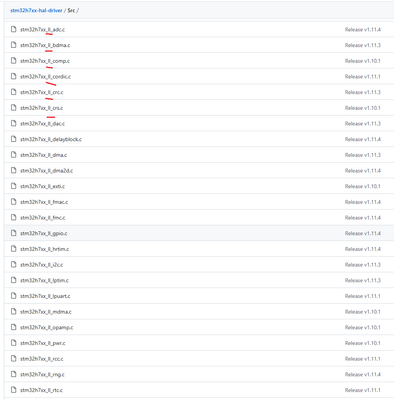Open Release v1.11.4 commit for ll_adc.c

pyautogui.click(x=363, y=30)
